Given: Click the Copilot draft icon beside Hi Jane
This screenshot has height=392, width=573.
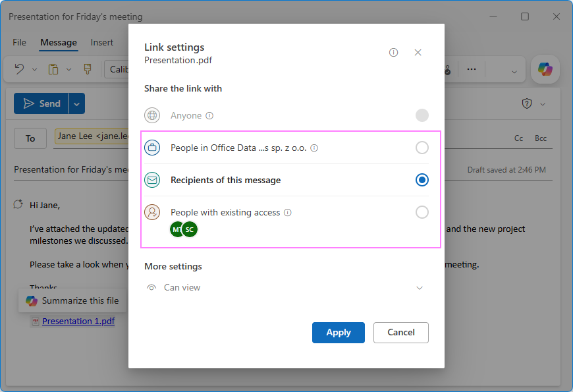Looking at the screenshot, I should (x=18, y=204).
